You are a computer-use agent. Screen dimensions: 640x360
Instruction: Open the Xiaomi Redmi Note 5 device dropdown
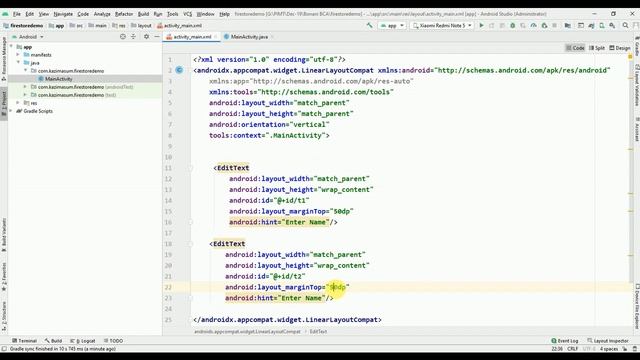click(x=442, y=25)
